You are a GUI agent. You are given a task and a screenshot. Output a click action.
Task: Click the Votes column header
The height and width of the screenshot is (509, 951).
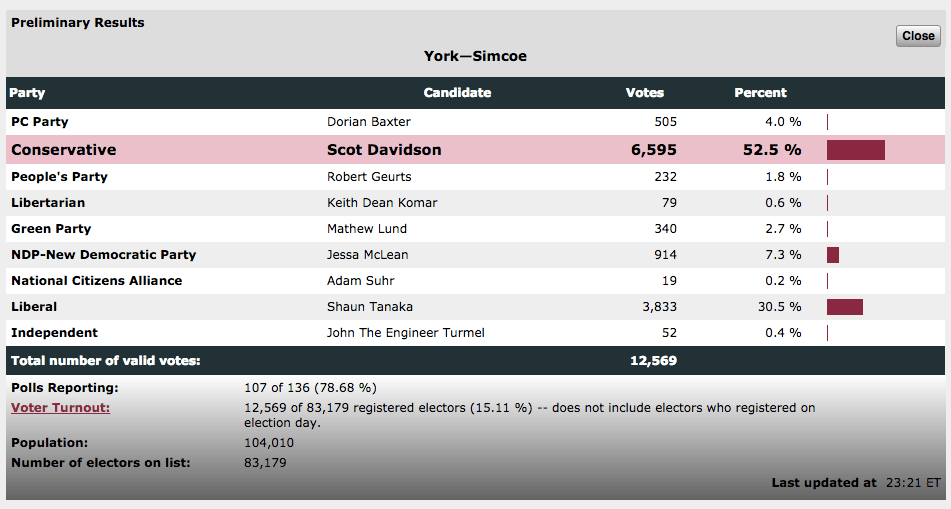point(645,93)
